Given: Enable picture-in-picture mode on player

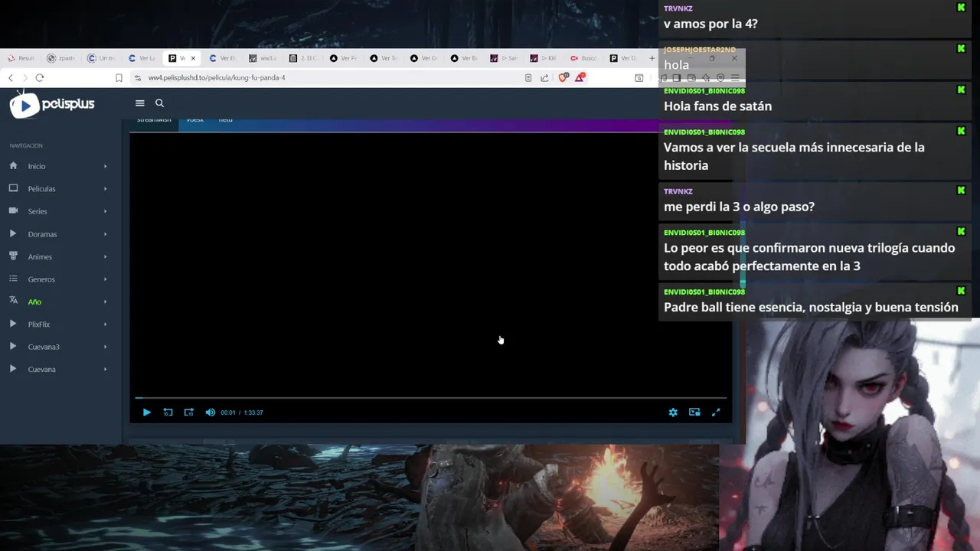Looking at the screenshot, I should 694,412.
